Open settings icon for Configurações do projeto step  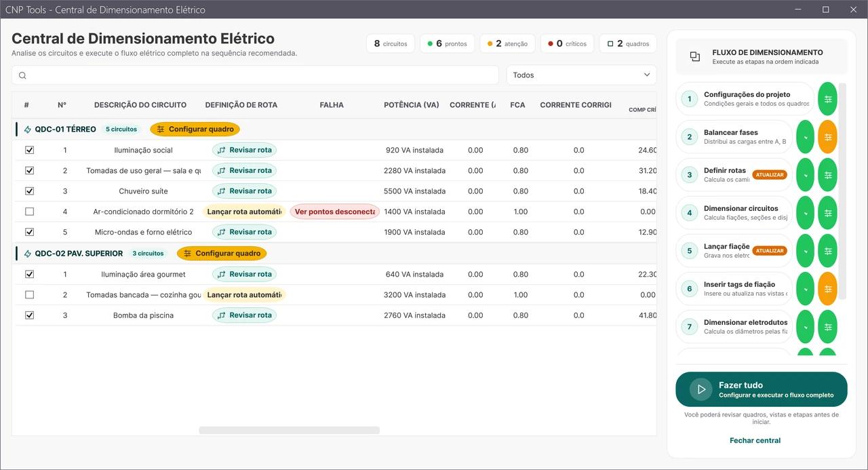coord(827,99)
